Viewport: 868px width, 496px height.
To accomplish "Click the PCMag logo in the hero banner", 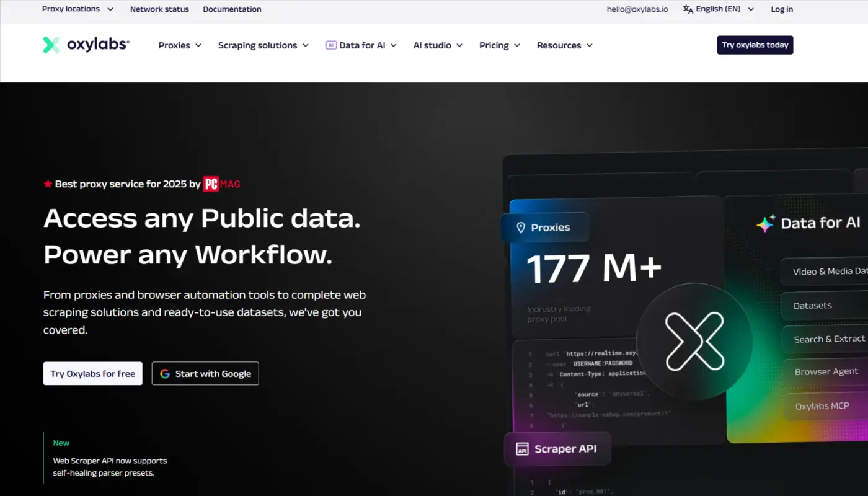I will (x=221, y=184).
